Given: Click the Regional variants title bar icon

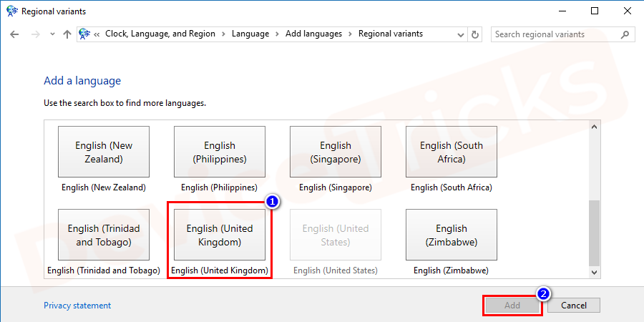Looking at the screenshot, I should pyautogui.click(x=12, y=11).
